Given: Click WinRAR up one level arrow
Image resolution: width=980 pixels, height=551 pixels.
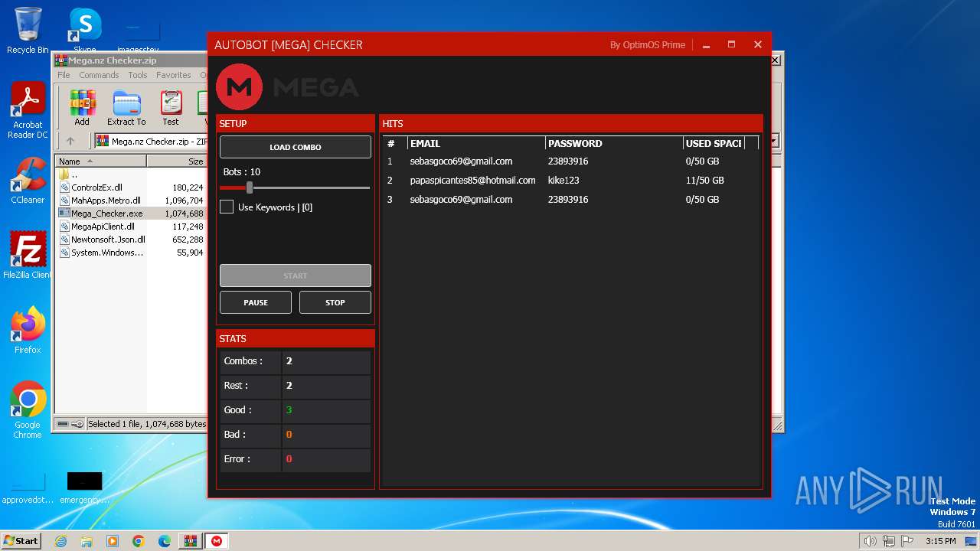Looking at the screenshot, I should [x=70, y=141].
